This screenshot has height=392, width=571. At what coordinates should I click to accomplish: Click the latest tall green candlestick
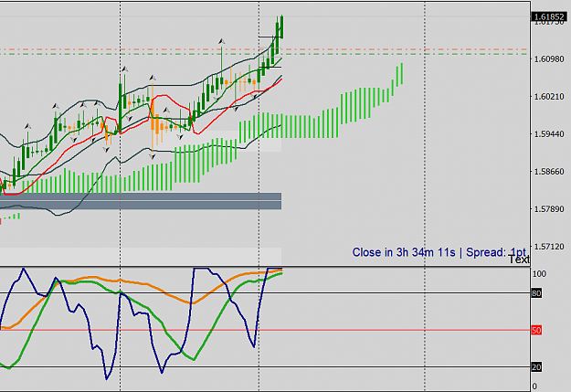pyautogui.click(x=282, y=27)
